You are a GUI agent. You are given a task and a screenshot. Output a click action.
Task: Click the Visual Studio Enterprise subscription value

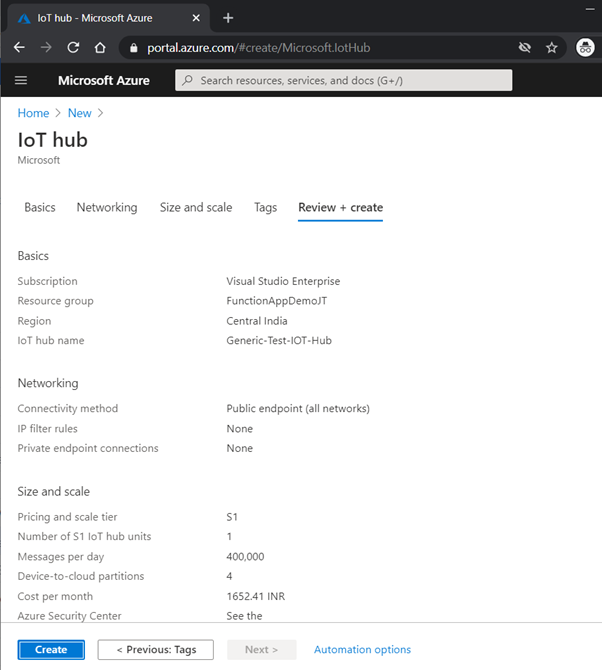point(283,281)
